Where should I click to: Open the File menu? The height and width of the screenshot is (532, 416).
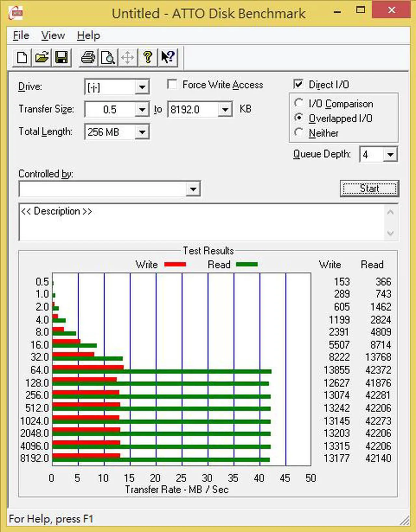pyautogui.click(x=21, y=35)
